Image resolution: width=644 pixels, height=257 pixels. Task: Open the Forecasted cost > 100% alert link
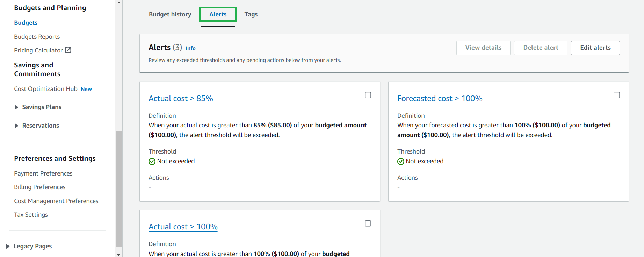440,99
